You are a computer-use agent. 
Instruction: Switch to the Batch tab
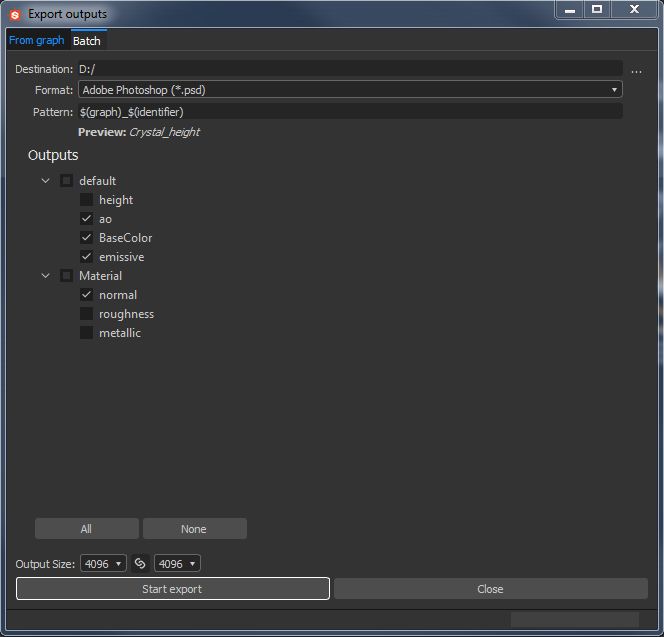click(87, 41)
